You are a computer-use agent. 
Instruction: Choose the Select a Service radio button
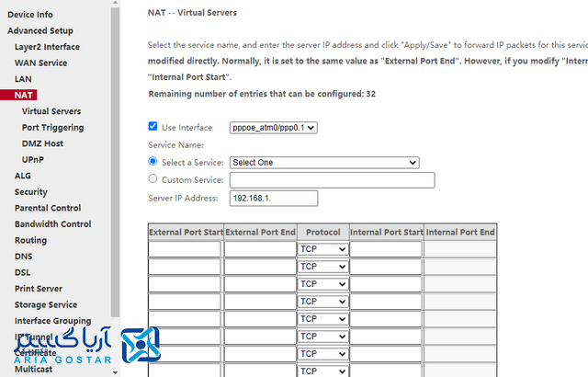coord(153,162)
